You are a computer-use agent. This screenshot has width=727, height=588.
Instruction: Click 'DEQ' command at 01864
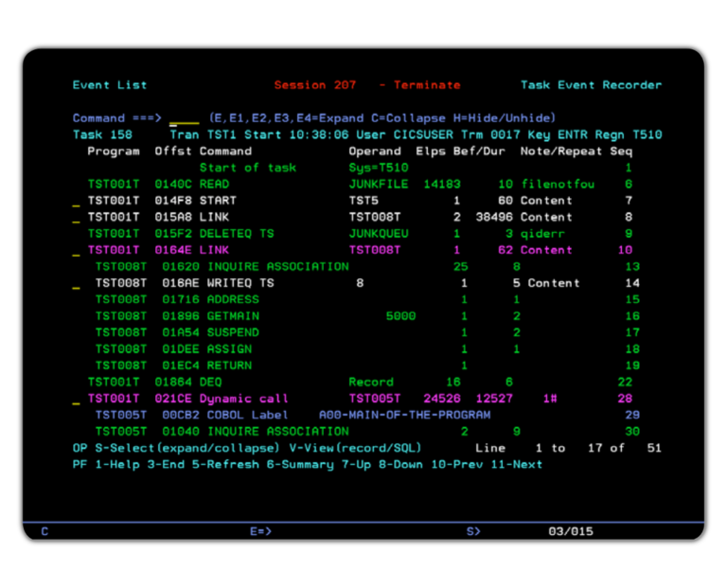(210, 383)
